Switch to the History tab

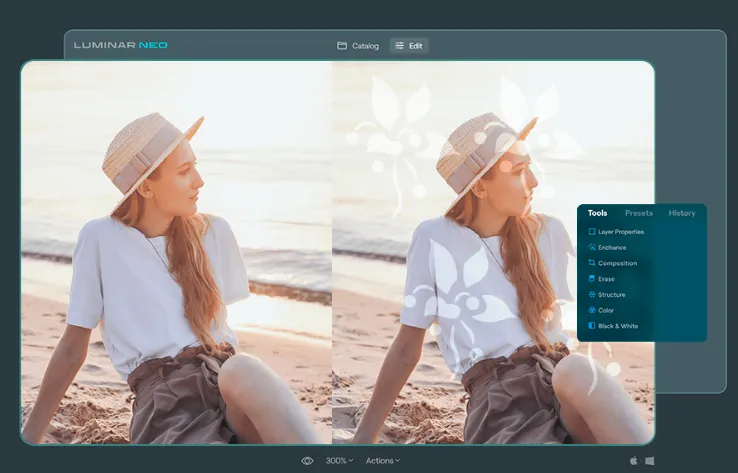tap(682, 213)
